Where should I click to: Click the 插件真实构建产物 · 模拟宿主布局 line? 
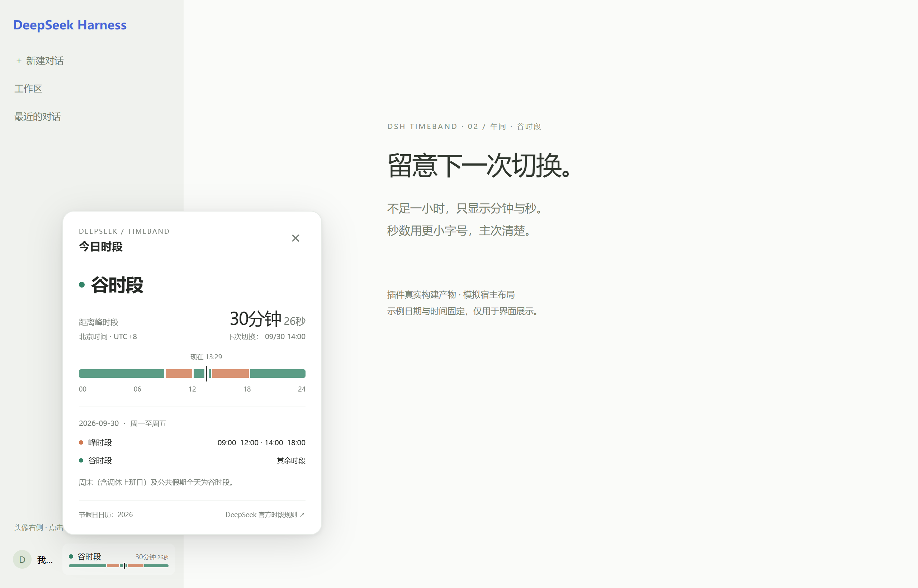point(451,294)
